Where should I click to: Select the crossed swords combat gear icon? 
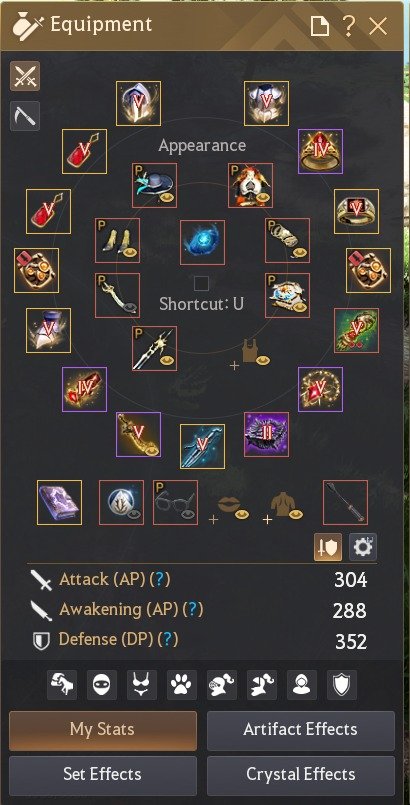pyautogui.click(x=25, y=76)
